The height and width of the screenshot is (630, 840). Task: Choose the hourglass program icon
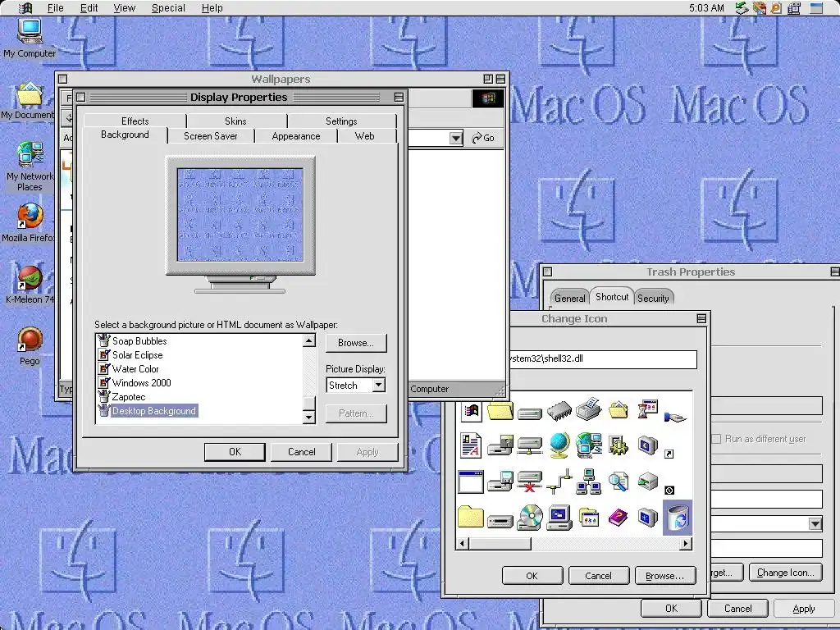(648, 410)
